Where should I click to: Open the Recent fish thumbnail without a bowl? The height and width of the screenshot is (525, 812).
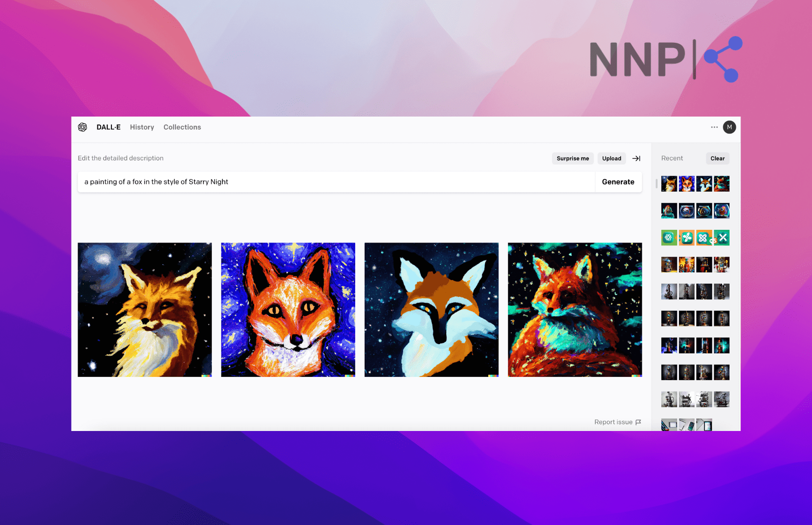click(669, 211)
